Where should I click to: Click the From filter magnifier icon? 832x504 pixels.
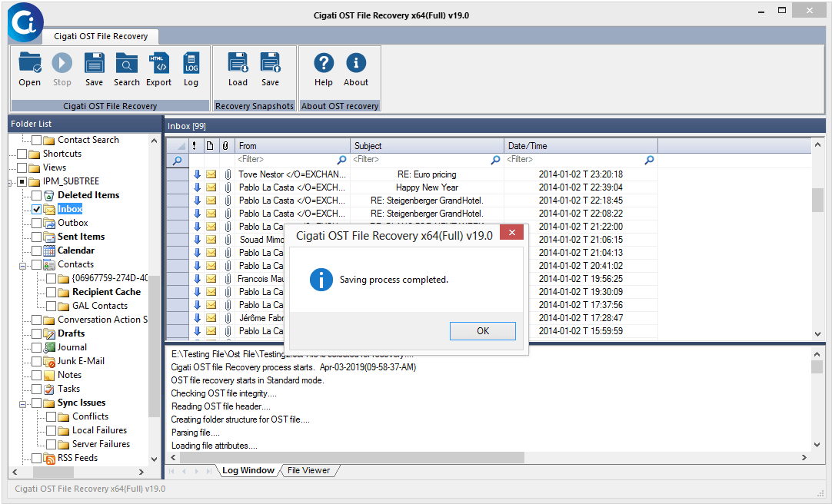(x=341, y=160)
